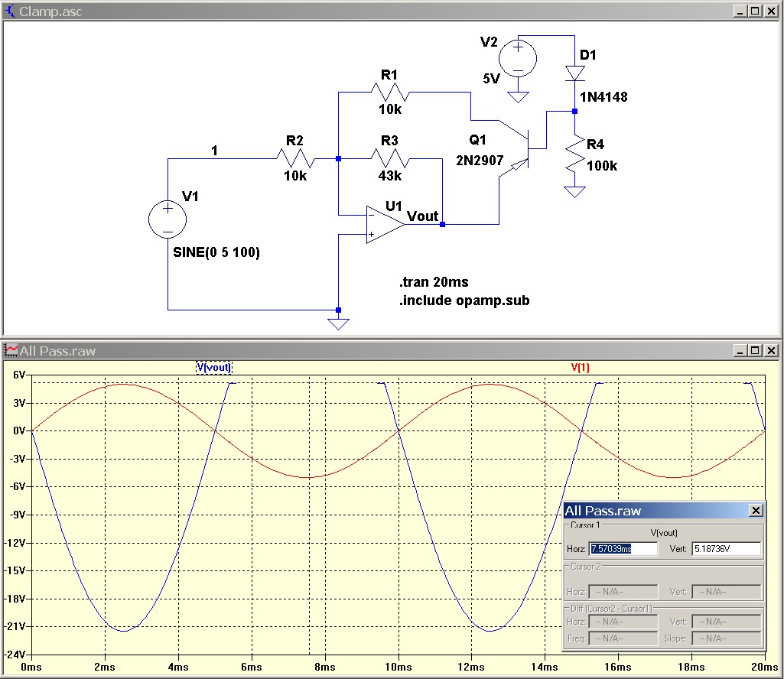
Task: Select the R4 resistor symbol
Action: (575, 154)
